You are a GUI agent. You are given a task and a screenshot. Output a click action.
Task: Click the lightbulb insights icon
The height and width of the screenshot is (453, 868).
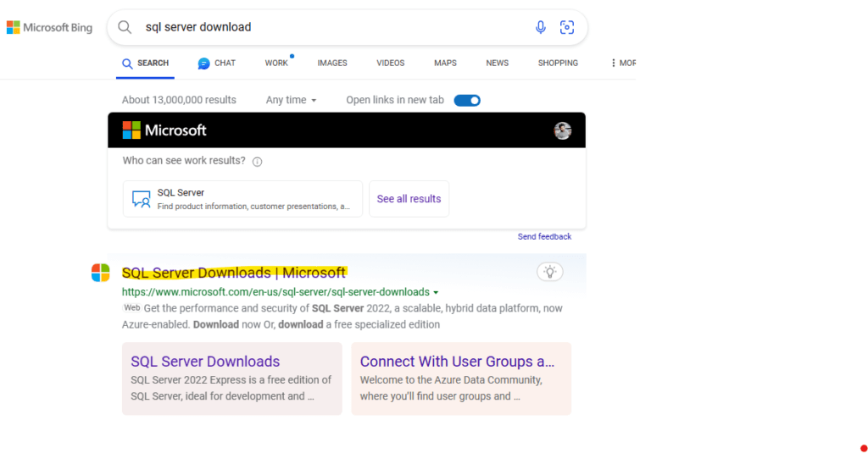point(549,272)
